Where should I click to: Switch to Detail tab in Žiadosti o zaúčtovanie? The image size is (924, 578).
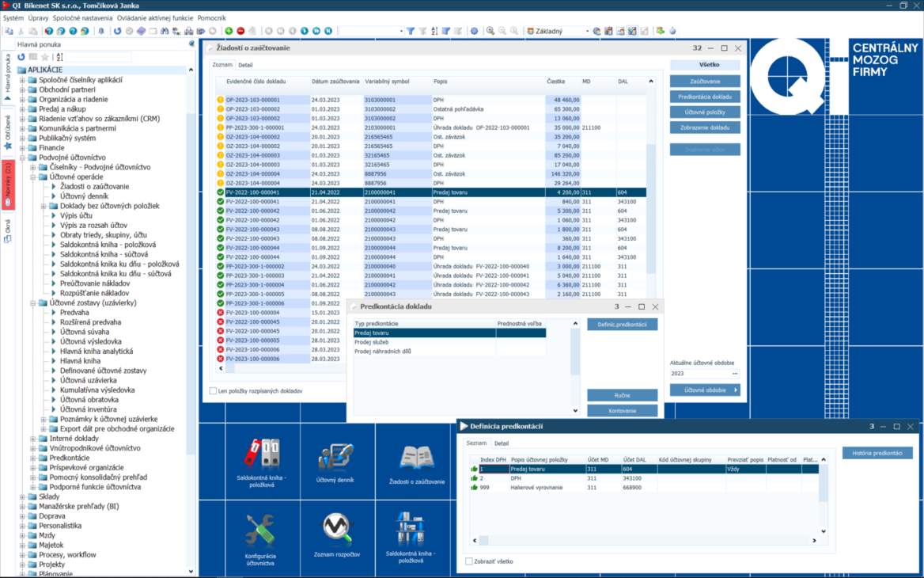point(245,65)
